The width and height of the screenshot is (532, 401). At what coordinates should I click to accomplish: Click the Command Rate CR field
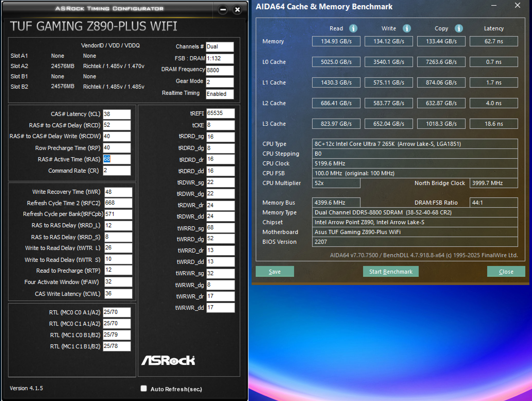[117, 170]
